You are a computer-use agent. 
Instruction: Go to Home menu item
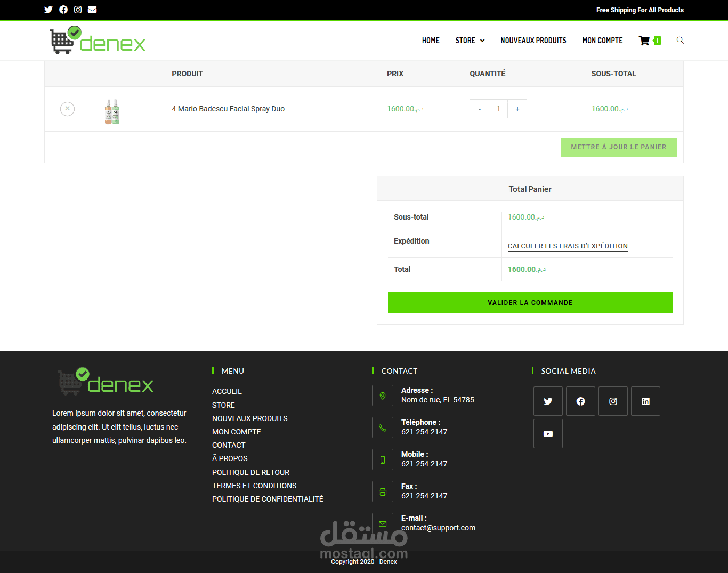click(x=431, y=41)
